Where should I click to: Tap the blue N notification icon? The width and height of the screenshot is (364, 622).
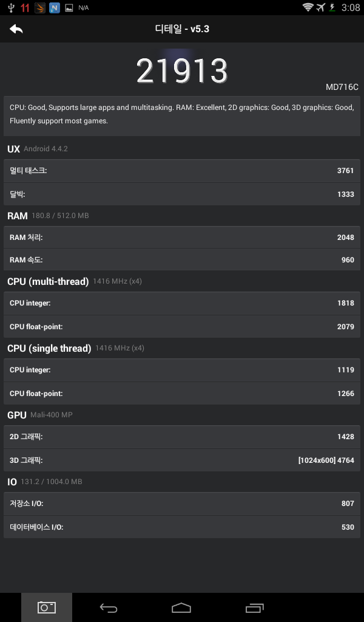pos(55,8)
